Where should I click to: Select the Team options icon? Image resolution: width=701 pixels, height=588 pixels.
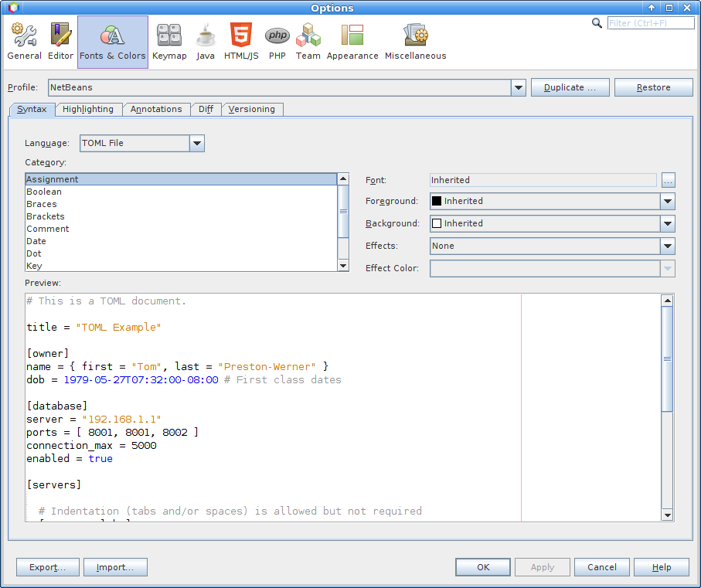[308, 42]
